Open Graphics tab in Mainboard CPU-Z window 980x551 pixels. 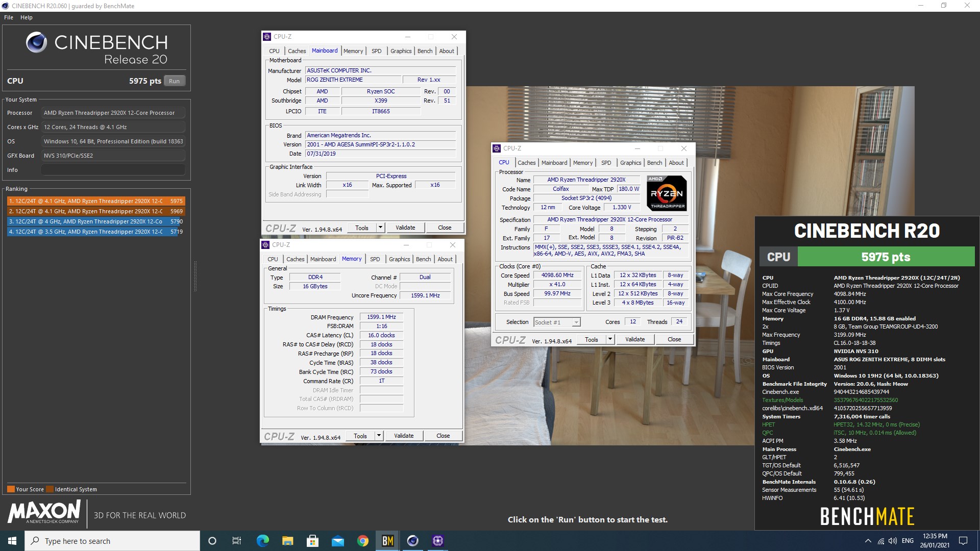point(401,51)
